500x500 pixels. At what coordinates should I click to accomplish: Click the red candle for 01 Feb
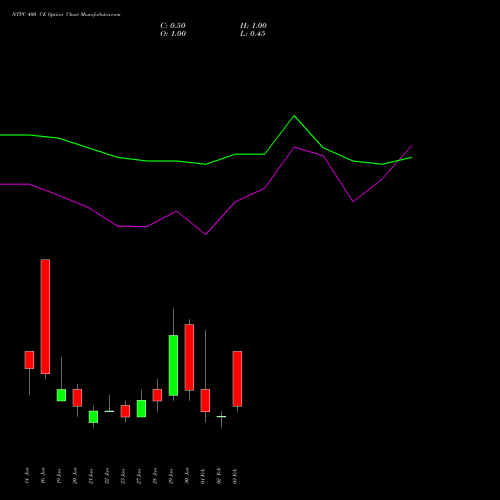[x=205, y=400]
